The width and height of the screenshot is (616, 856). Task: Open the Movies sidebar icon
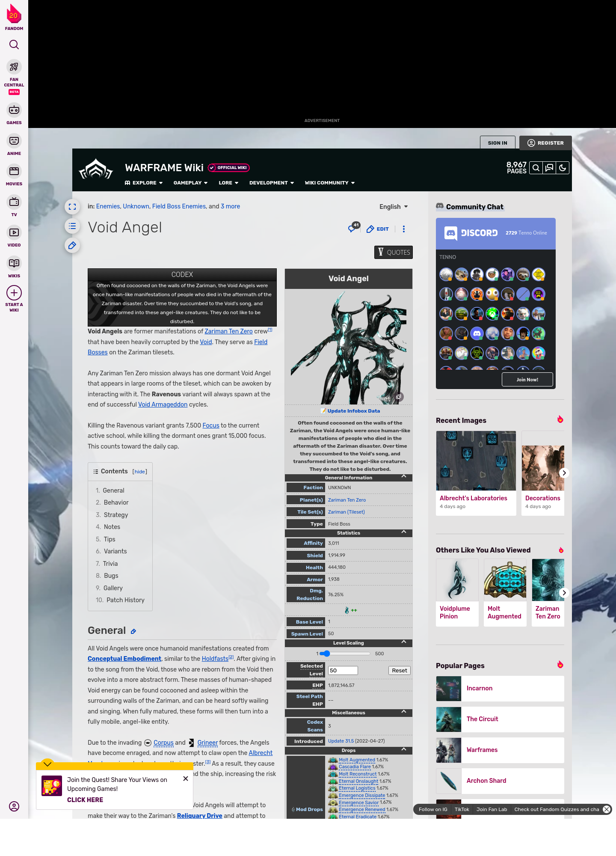(x=14, y=171)
